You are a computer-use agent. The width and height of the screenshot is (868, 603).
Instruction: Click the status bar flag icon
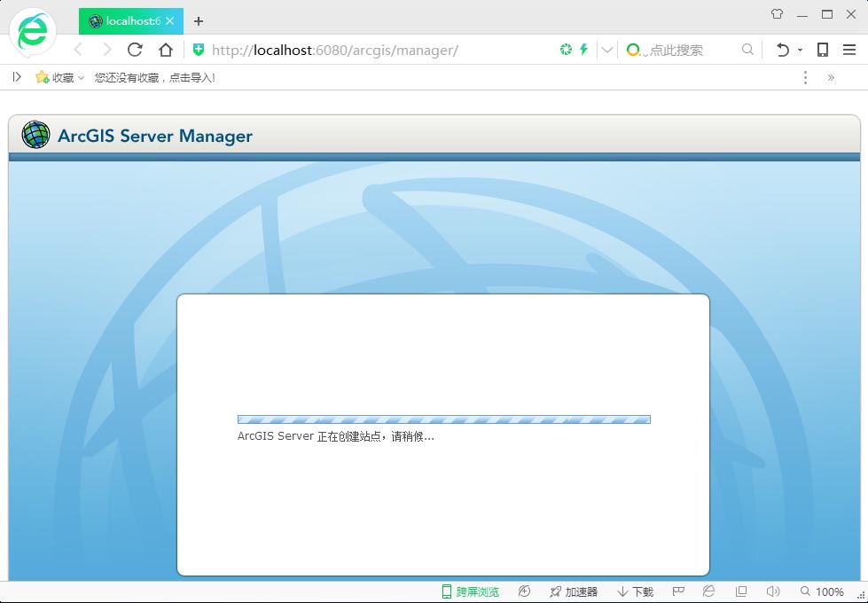[678, 591]
